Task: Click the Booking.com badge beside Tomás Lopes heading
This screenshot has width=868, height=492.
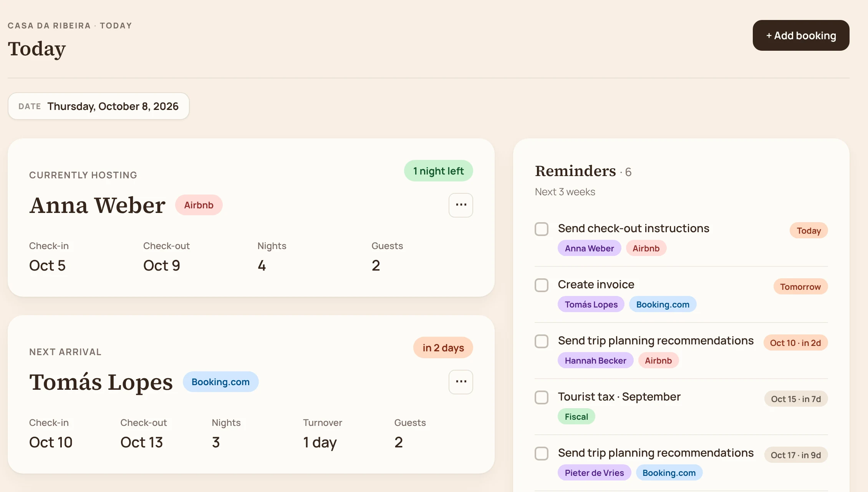Action: click(x=220, y=382)
